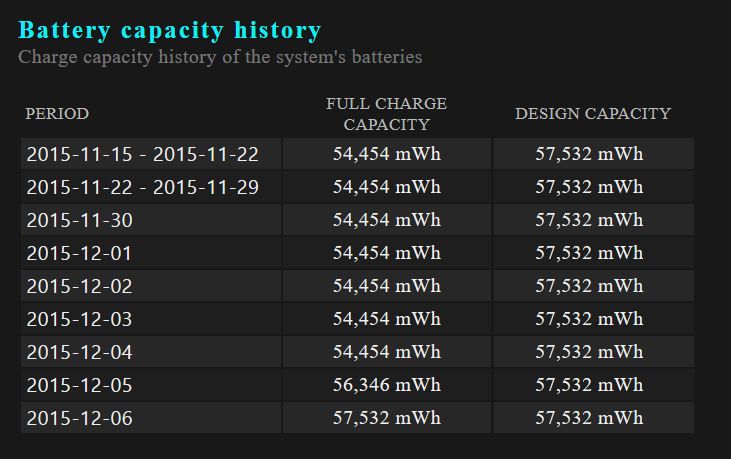Click the subtitle 'Charge capacity history of the system's batteries'
Screen dimensions: 731x459
pos(220,57)
